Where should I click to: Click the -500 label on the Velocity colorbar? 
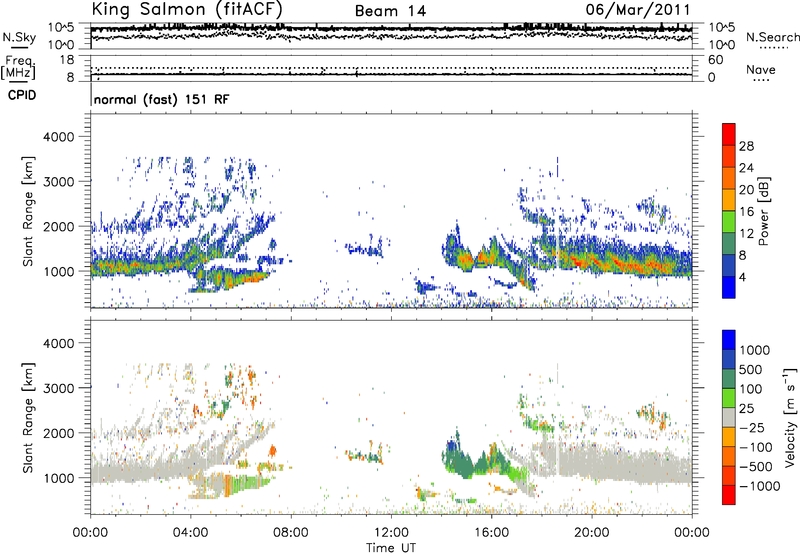[756, 467]
